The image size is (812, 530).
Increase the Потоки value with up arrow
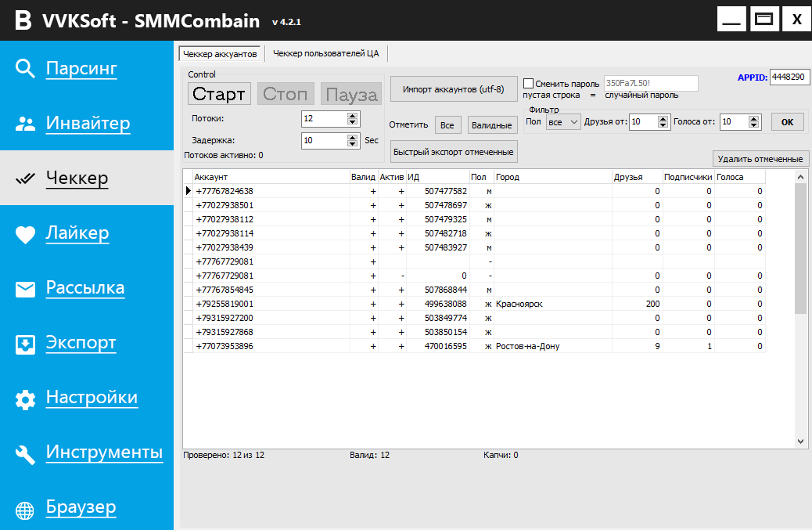pos(353,115)
